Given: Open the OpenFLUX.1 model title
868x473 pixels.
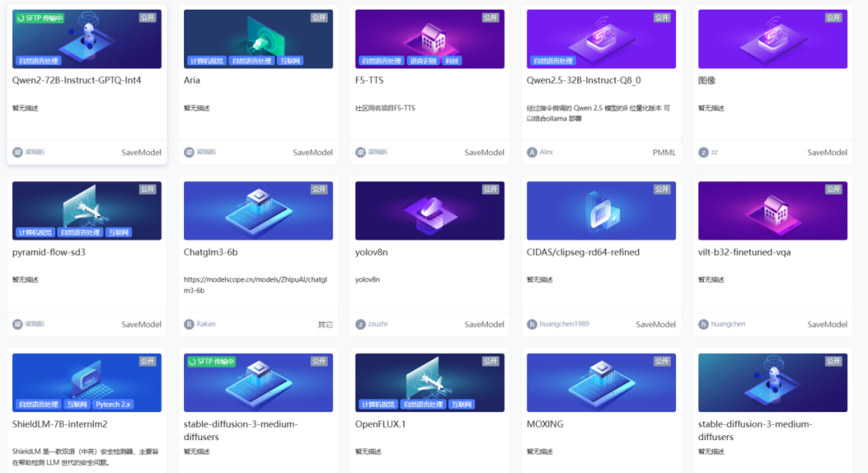Looking at the screenshot, I should coord(380,424).
